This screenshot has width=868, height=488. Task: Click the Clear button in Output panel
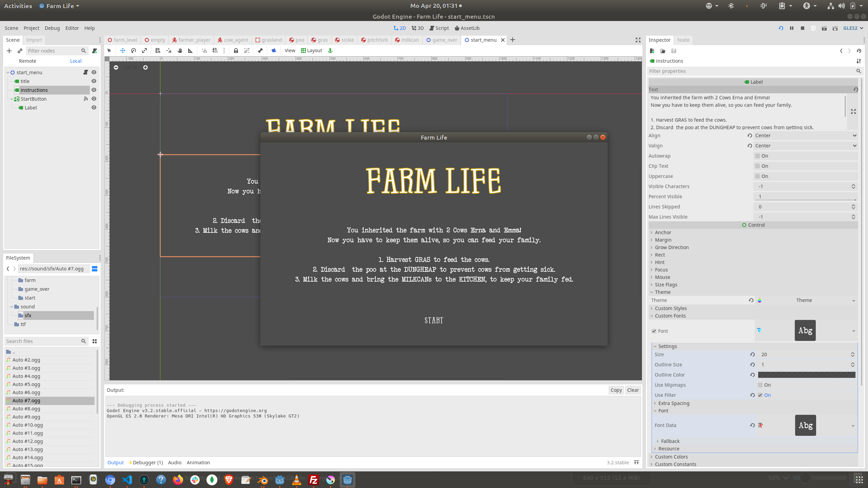click(633, 390)
